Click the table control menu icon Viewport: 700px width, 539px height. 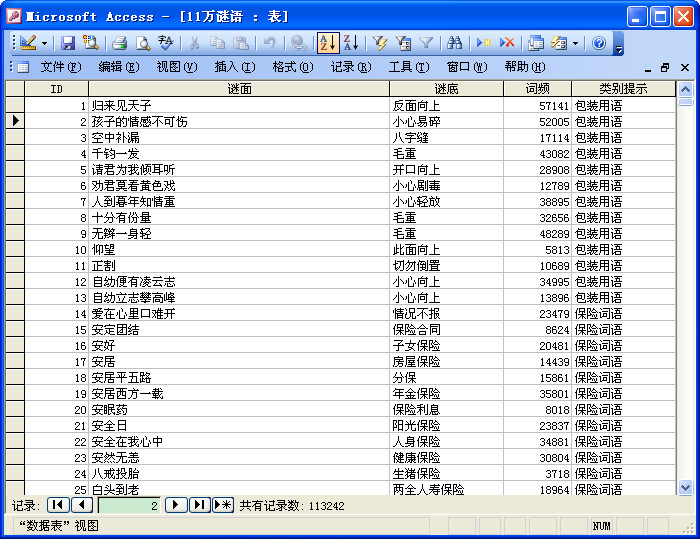tap(23, 67)
